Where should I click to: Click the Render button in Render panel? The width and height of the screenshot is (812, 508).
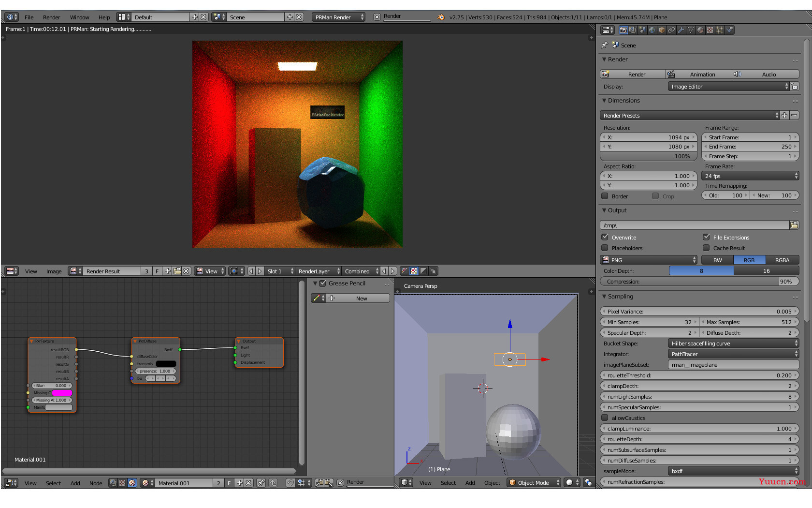pos(633,74)
